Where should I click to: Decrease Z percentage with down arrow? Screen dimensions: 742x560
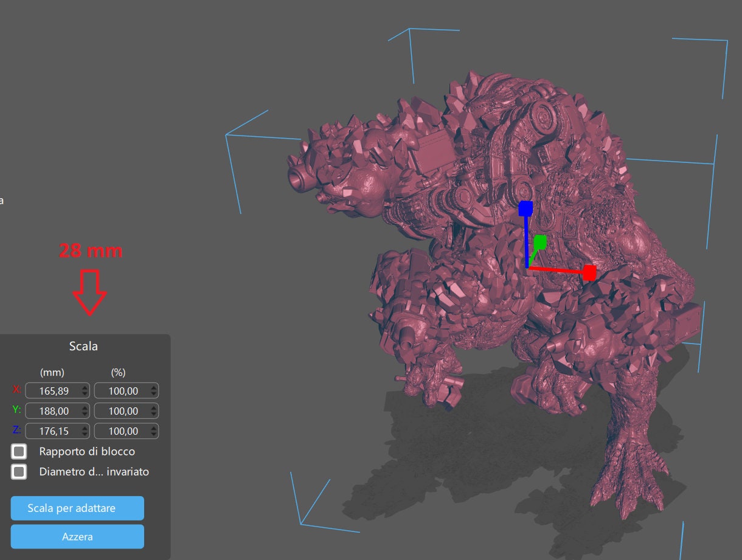coord(153,435)
